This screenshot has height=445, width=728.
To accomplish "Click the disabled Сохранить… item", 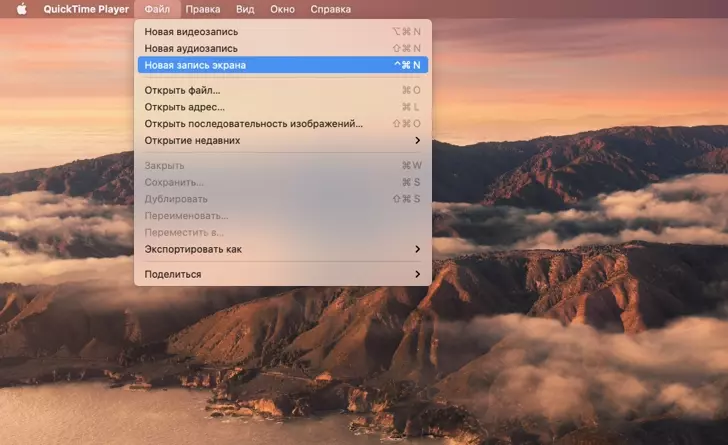I will pos(283,182).
